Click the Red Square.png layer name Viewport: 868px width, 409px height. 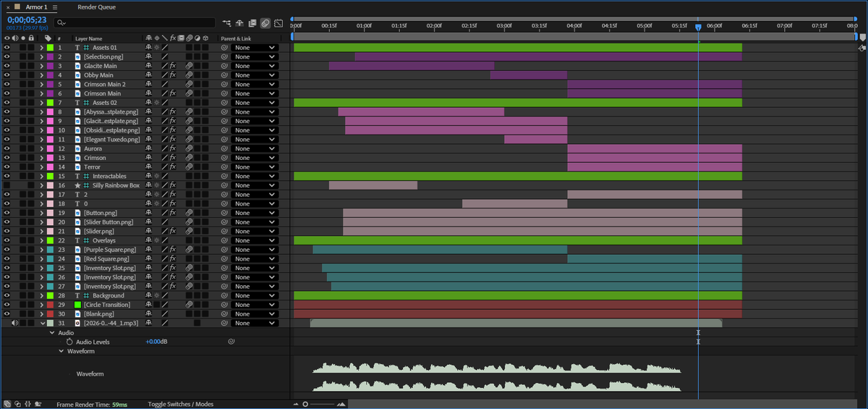[x=106, y=258]
